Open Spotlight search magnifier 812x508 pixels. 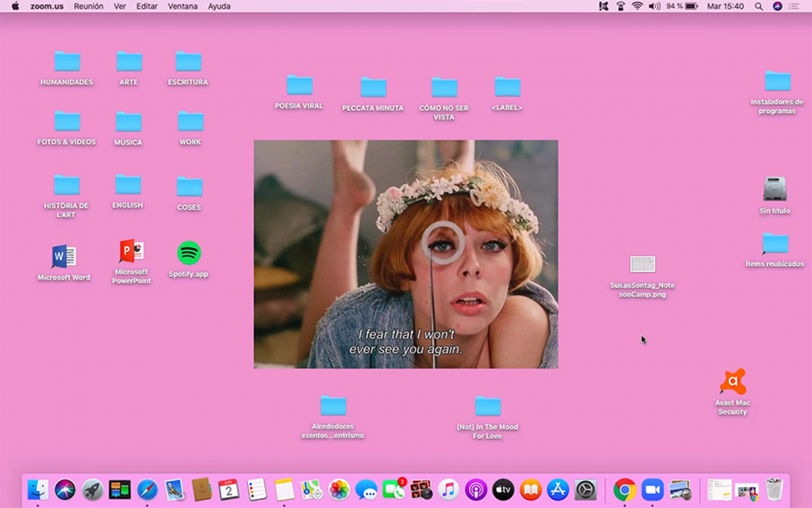click(758, 6)
